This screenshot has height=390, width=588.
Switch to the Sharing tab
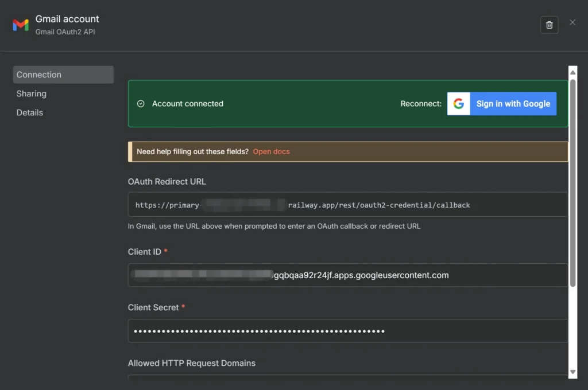click(32, 93)
